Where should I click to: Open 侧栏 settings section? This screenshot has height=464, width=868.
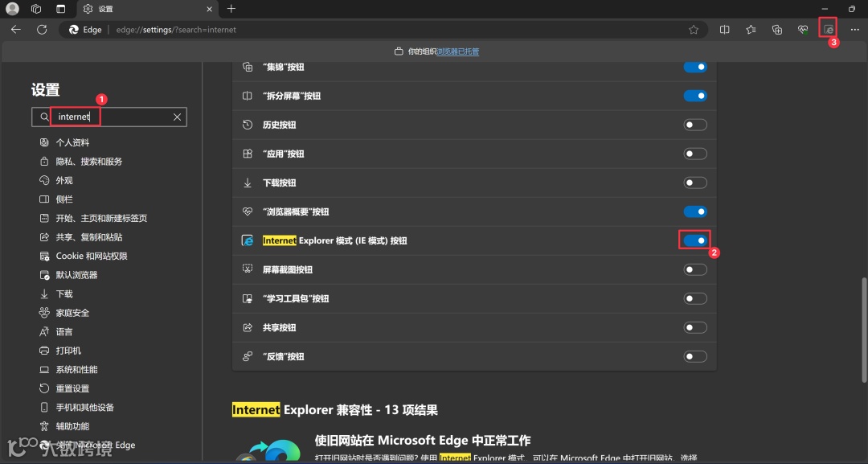coord(64,199)
